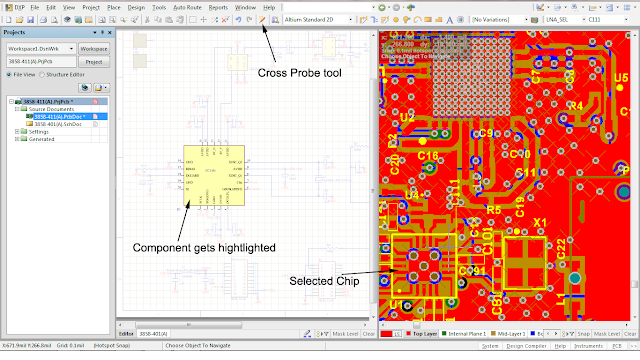Open the Altium Standard 2D view dropdown
Screen dimensions: 640x360
point(350,20)
